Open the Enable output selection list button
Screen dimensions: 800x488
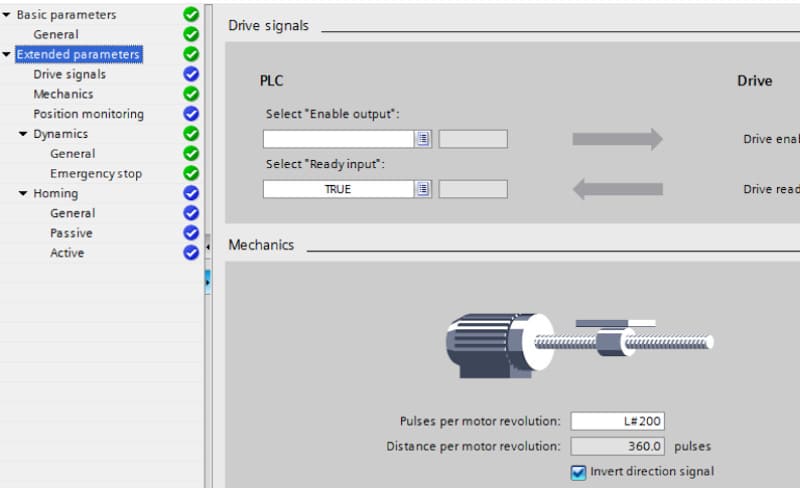click(423, 139)
